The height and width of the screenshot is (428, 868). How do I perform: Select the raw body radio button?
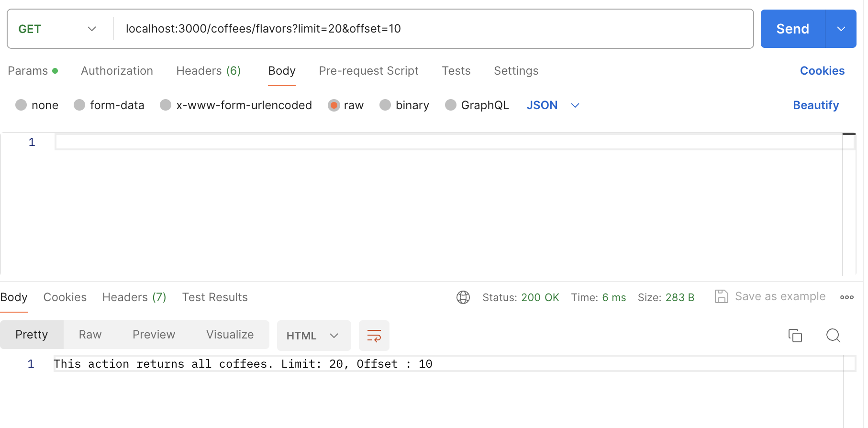[334, 105]
